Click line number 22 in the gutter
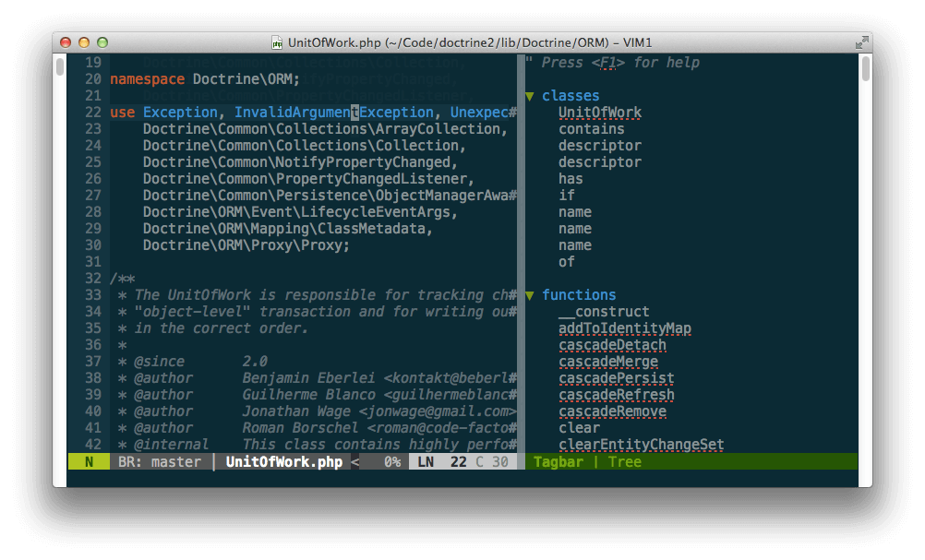 tap(92, 112)
